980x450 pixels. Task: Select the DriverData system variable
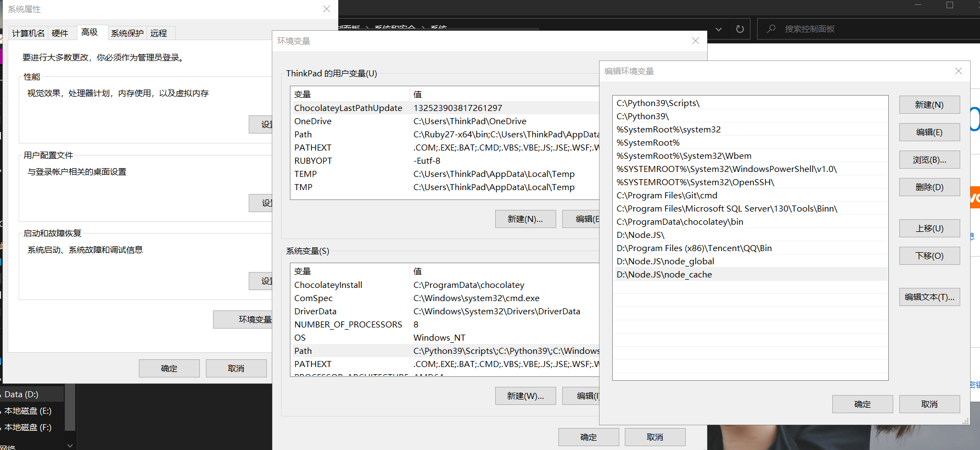point(445,311)
